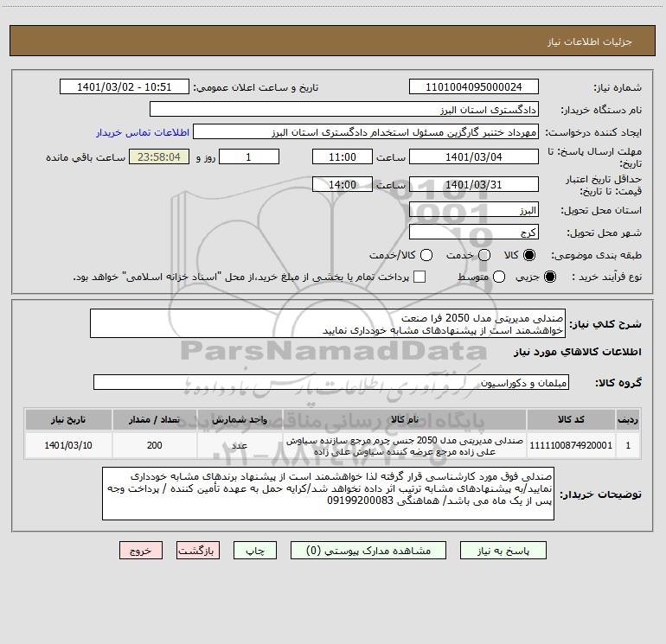
Task: Click announcement date field 1401/03/02 - 10:51
Action: point(125,87)
